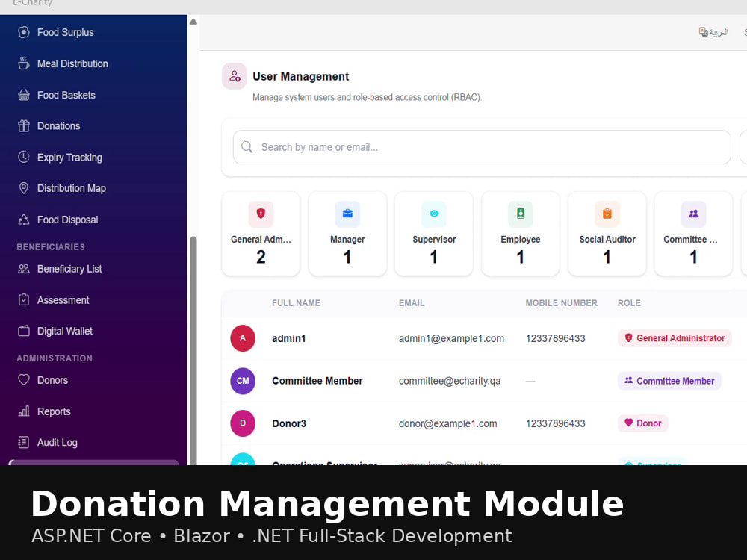Click the General Administrator role badge
Screen dimensions: 747x560
[675, 338]
